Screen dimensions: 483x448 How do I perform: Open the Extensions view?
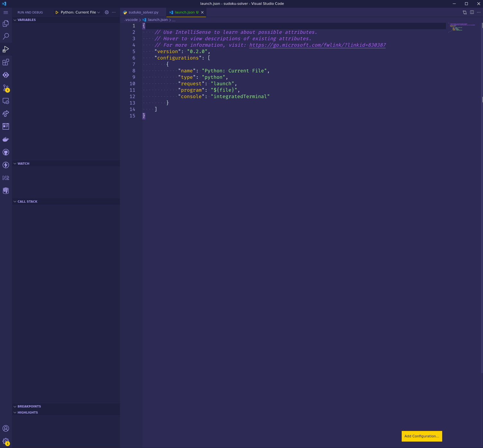pyautogui.click(x=5, y=62)
